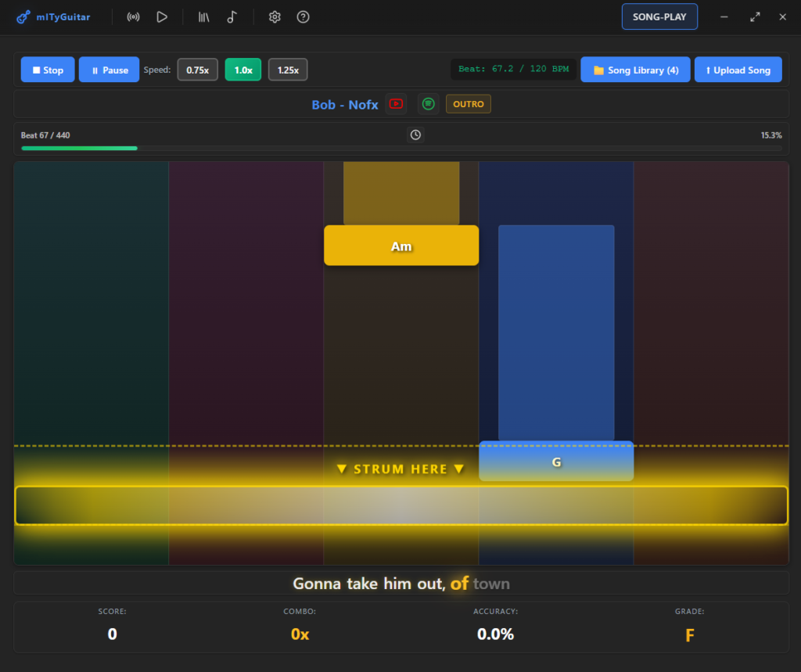Image resolution: width=801 pixels, height=672 pixels.
Task: Click the clock icon above progress bar
Action: 415,135
